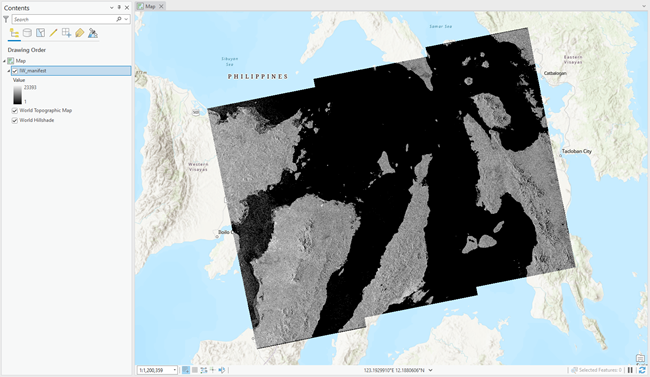
Task: Collapse the IW_manifest layer legend
Action: pyautogui.click(x=9, y=71)
